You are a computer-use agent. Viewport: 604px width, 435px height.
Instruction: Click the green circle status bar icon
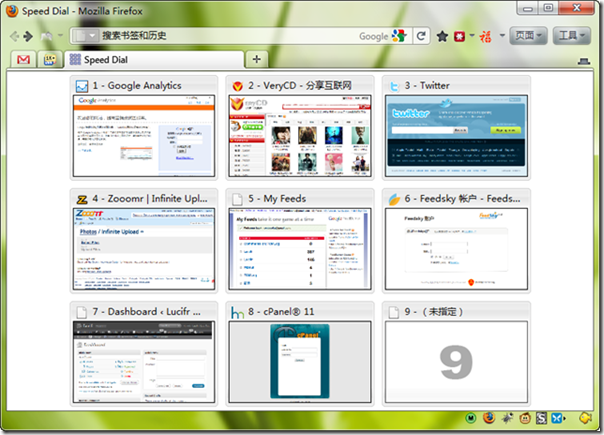pyautogui.click(x=471, y=418)
